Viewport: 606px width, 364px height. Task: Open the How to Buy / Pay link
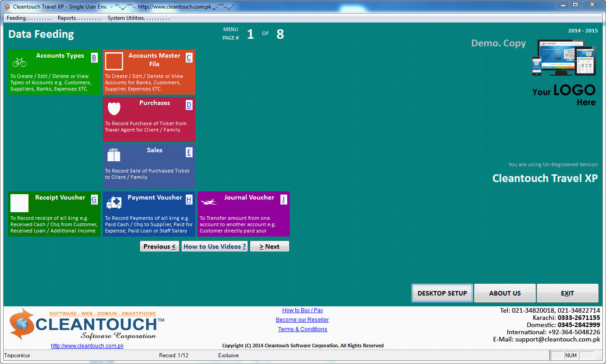click(303, 310)
